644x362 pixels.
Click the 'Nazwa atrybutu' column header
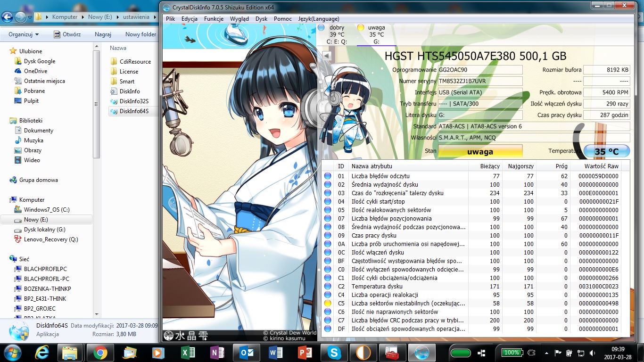click(x=408, y=166)
